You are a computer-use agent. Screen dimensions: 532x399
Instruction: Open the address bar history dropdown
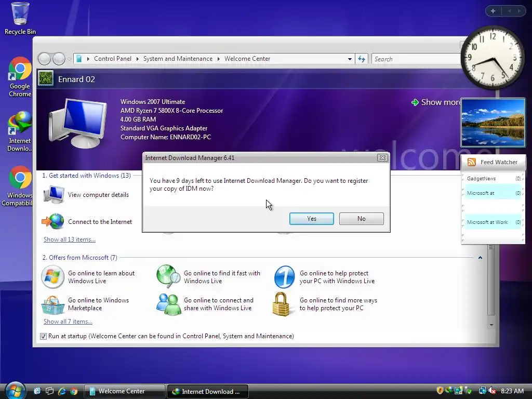click(350, 59)
